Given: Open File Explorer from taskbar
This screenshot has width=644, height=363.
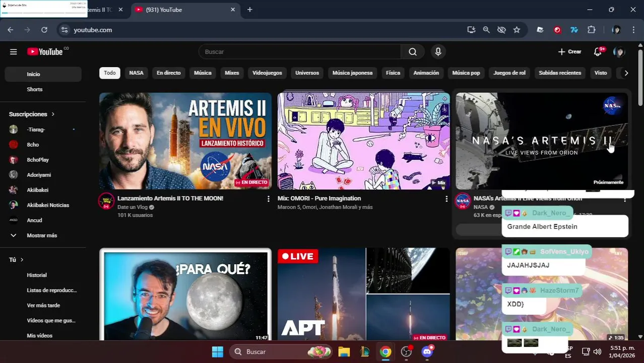Looking at the screenshot, I should (344, 352).
